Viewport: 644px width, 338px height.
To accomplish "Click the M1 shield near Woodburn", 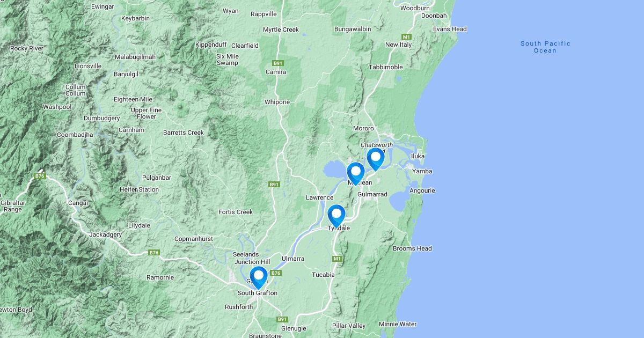I will tap(406, 37).
